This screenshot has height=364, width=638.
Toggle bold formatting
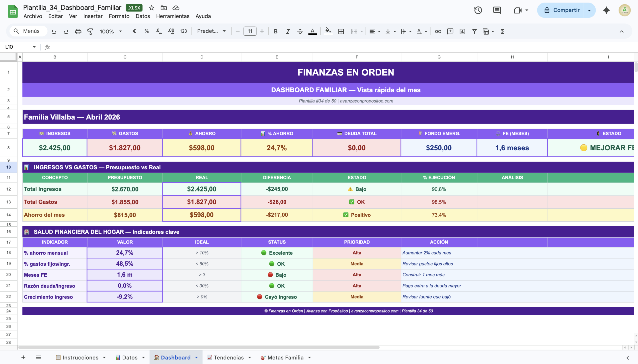[275, 32]
